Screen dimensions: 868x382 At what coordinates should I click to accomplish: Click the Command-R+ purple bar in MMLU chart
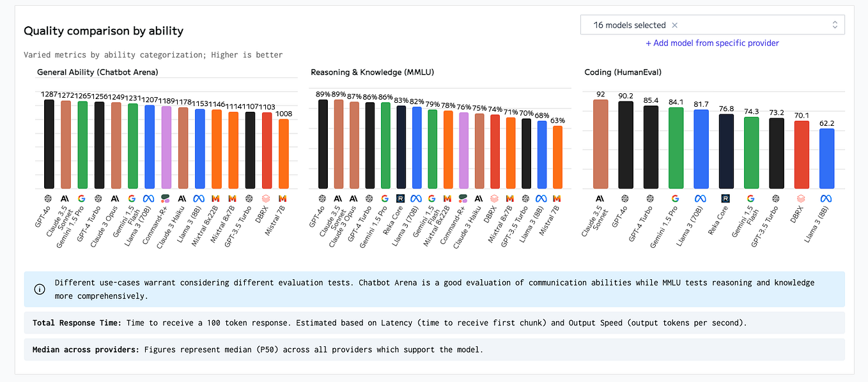(464, 151)
